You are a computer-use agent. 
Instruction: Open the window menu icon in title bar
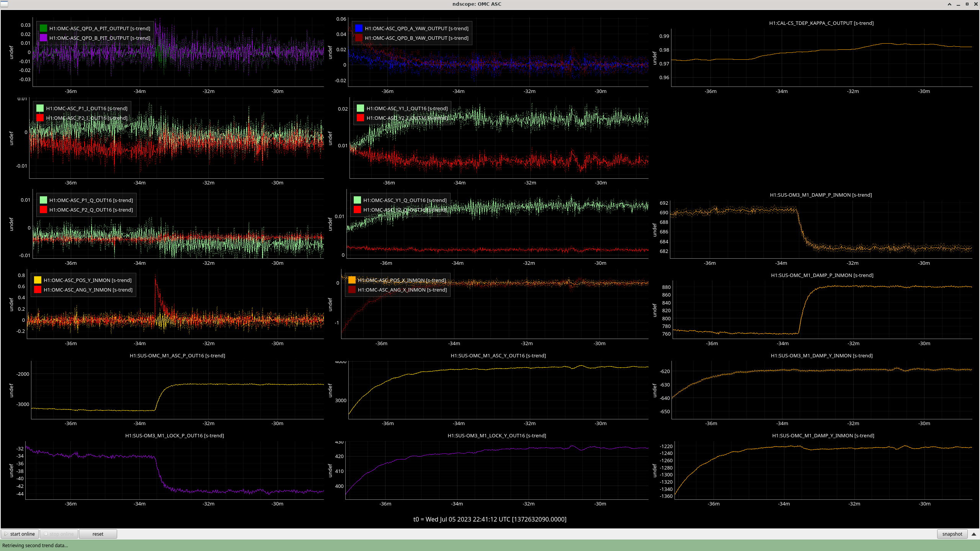pyautogui.click(x=4, y=4)
